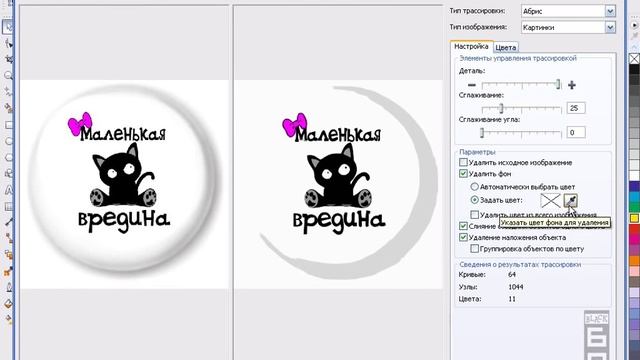Switch to the Настройка tab
640x360 pixels.
(x=471, y=47)
